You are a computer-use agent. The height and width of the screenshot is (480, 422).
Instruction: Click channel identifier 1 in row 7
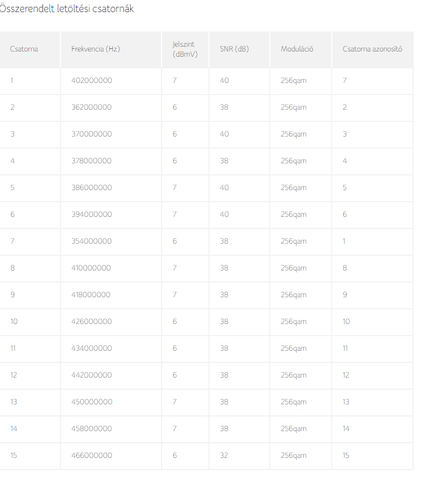tap(344, 241)
